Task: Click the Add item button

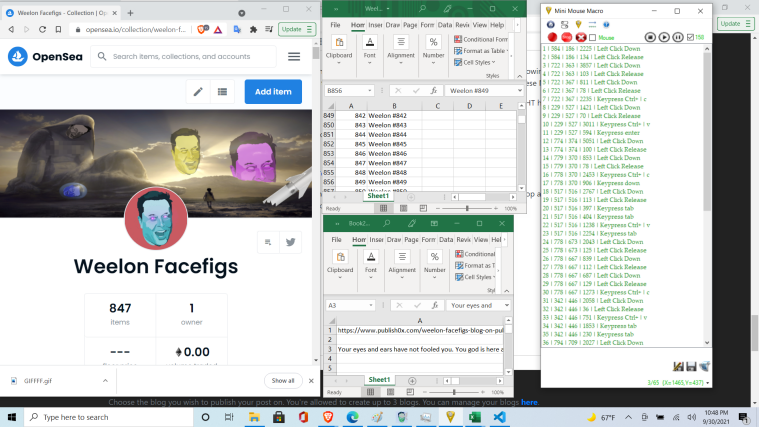Action: [x=273, y=92]
